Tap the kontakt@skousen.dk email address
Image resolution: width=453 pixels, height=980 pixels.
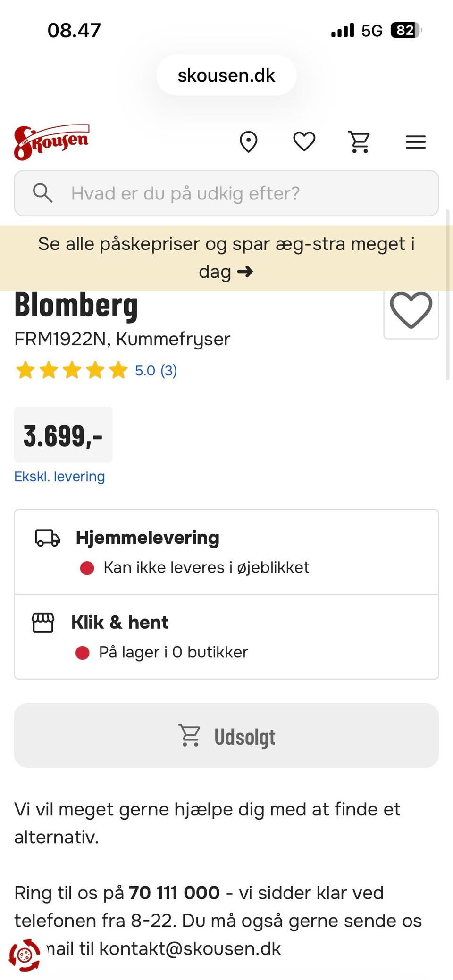pos(190,948)
